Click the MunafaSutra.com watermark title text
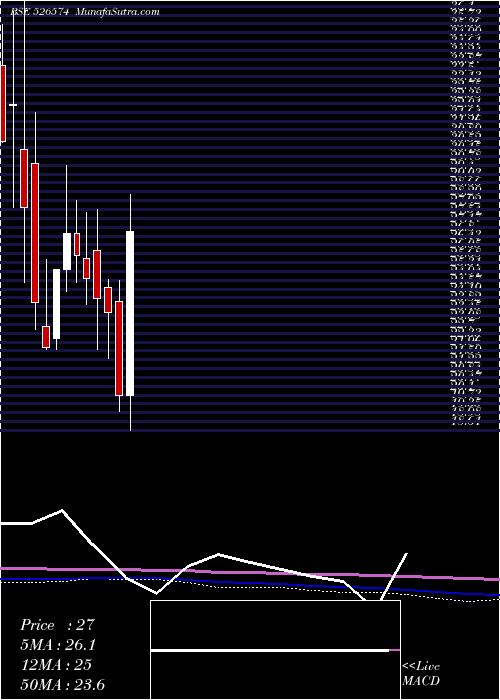The height and width of the screenshot is (700, 500). [117, 12]
